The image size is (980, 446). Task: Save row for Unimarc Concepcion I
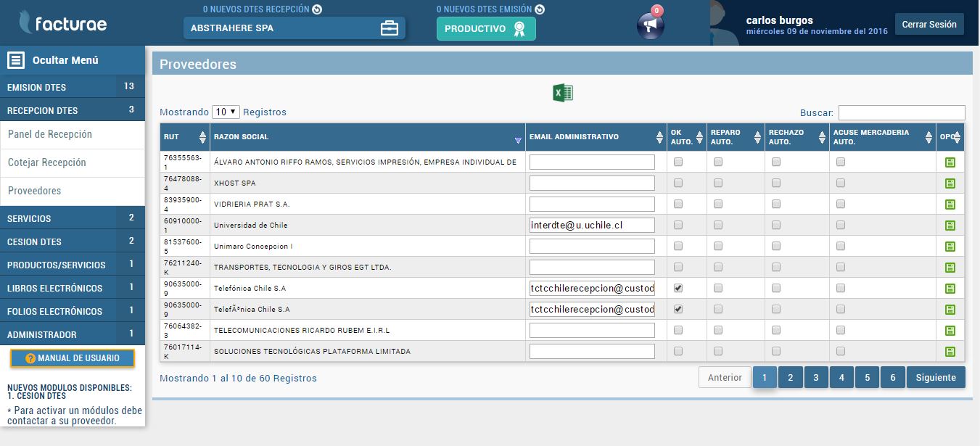(x=950, y=247)
